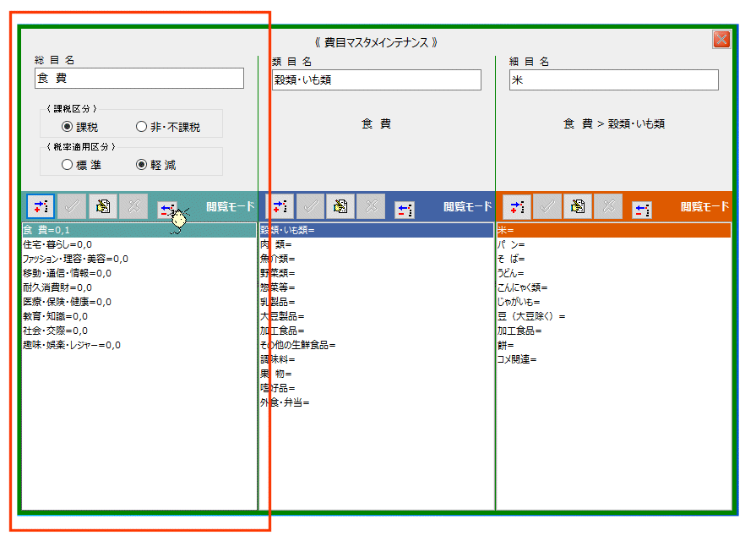Click the notepad edit icon in orange toolbar
The height and width of the screenshot is (536, 756).
578,206
